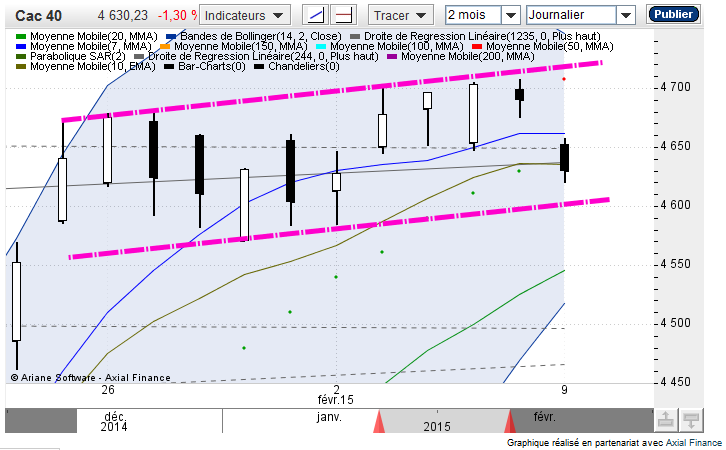
Task: Click the -1,30 % change value
Action: click(178, 16)
